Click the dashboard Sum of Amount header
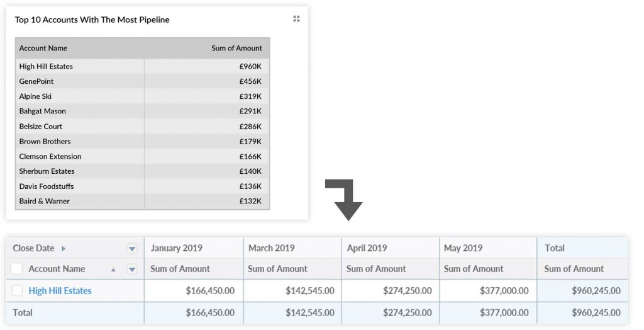 point(236,48)
